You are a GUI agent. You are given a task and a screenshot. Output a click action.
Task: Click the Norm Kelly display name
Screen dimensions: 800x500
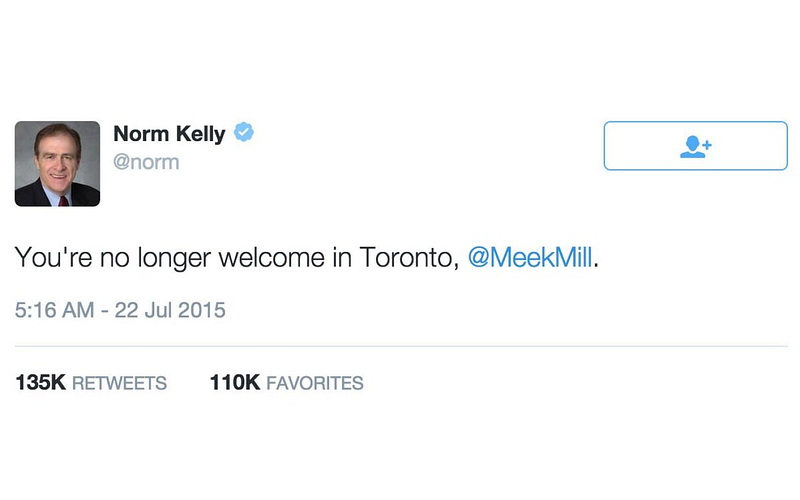click(x=169, y=134)
